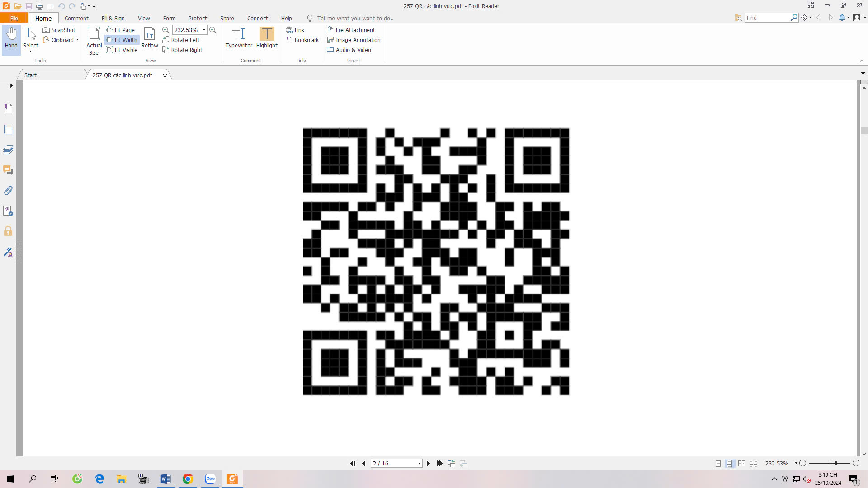Collapse the ribbon with chevron
This screenshot has width=868, height=488.
click(x=862, y=61)
